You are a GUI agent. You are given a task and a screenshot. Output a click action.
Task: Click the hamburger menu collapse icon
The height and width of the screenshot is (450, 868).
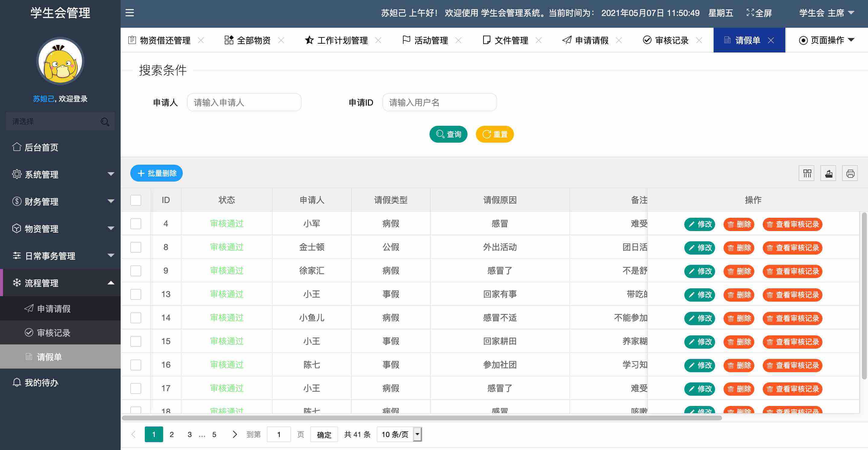(130, 13)
